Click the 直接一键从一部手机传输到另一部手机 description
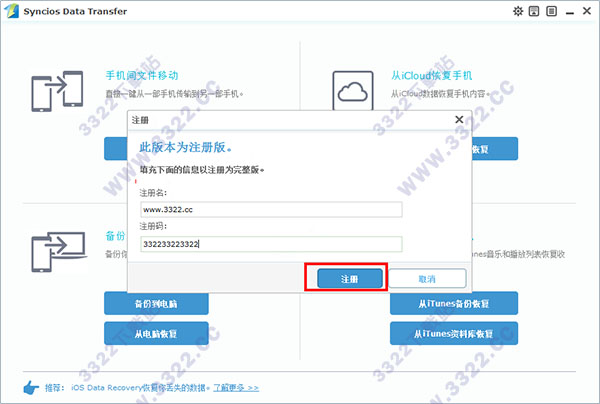 coord(174,94)
